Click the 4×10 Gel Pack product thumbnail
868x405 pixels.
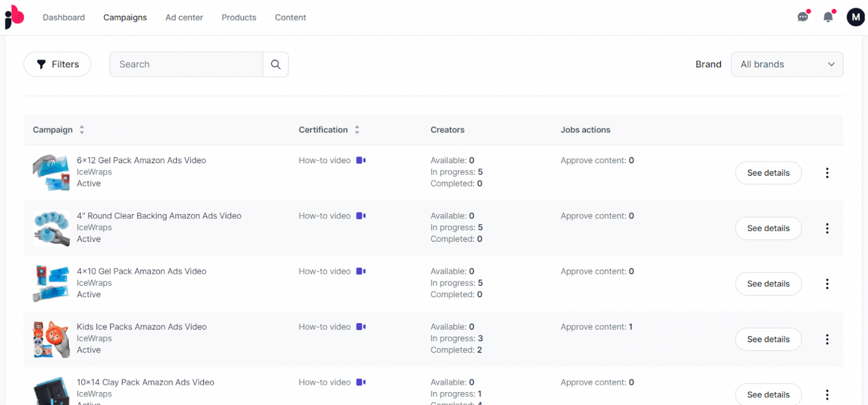coord(51,283)
